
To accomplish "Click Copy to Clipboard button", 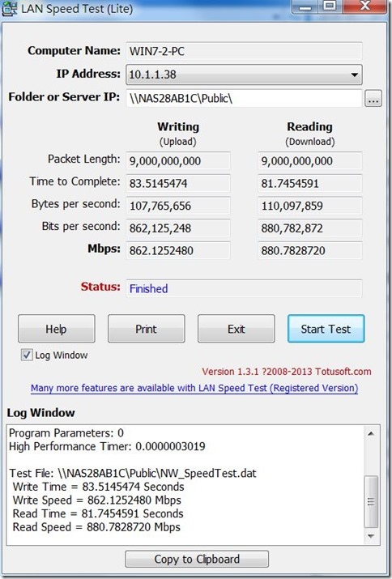I will tap(197, 559).
